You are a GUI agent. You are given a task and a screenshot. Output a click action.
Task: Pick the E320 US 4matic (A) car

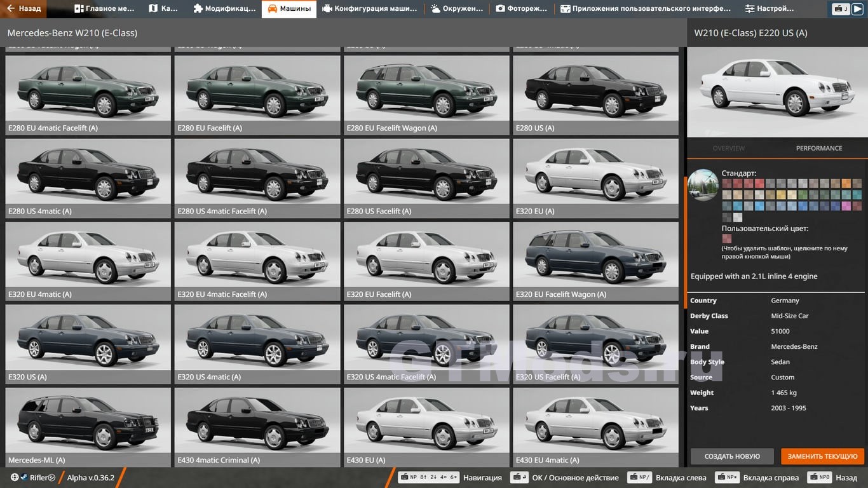coord(257,344)
